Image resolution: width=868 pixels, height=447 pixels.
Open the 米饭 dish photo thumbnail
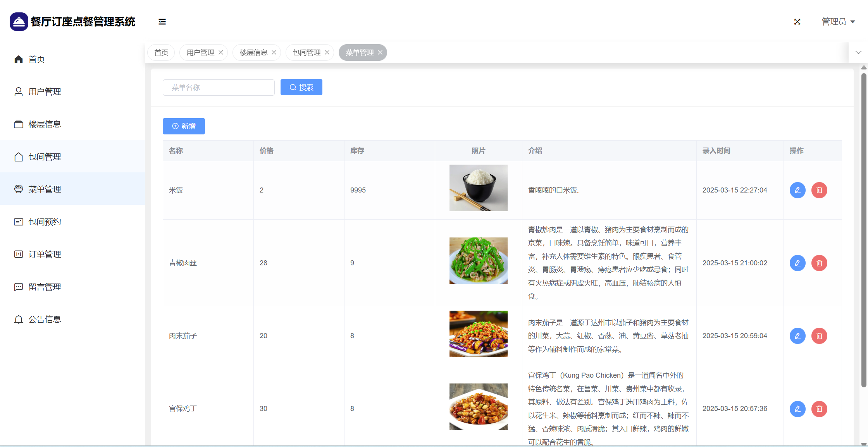(x=478, y=188)
